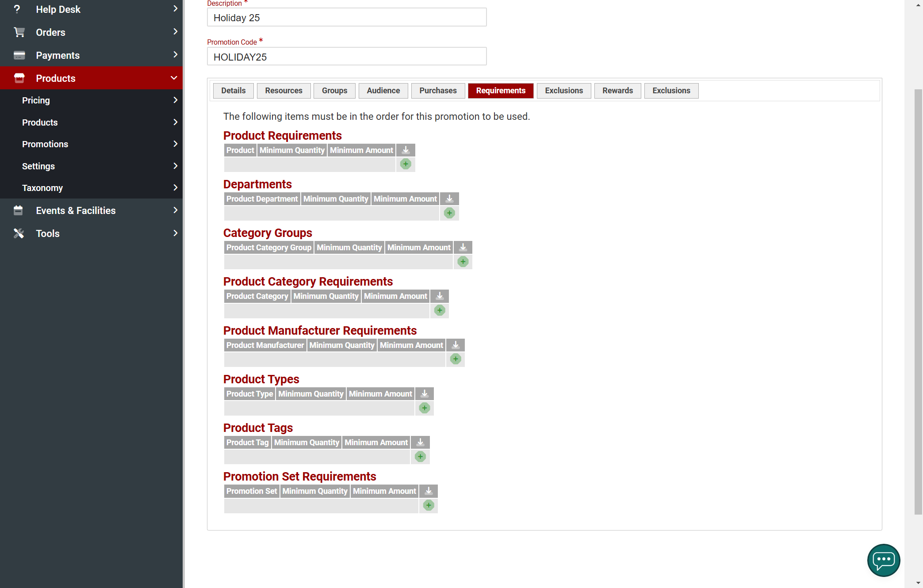Open the Groups tab

[335, 91]
